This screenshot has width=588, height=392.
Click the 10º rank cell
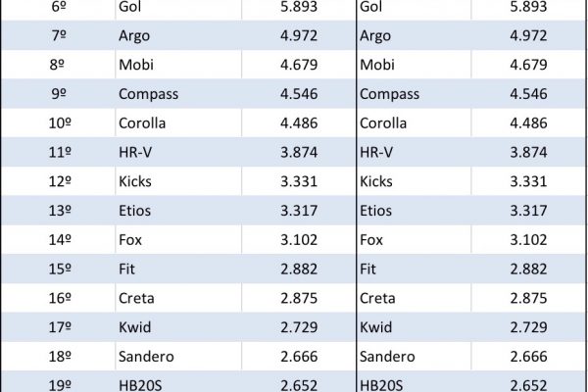tap(58, 123)
